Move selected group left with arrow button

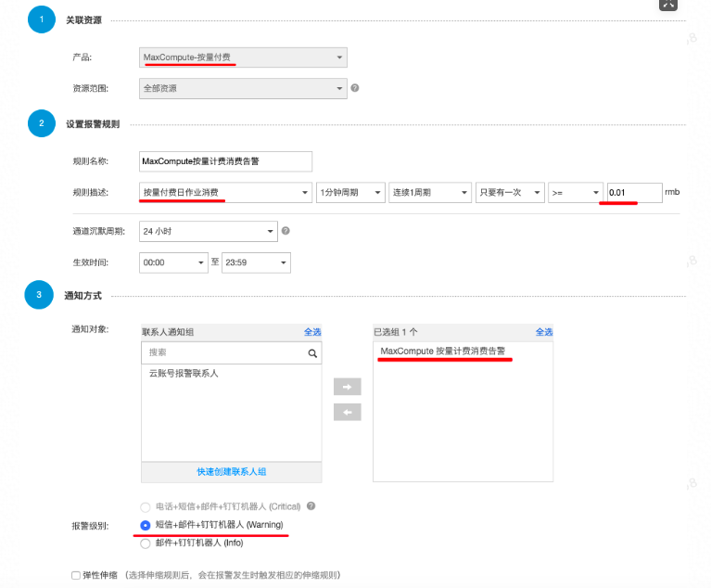pyautogui.click(x=348, y=413)
